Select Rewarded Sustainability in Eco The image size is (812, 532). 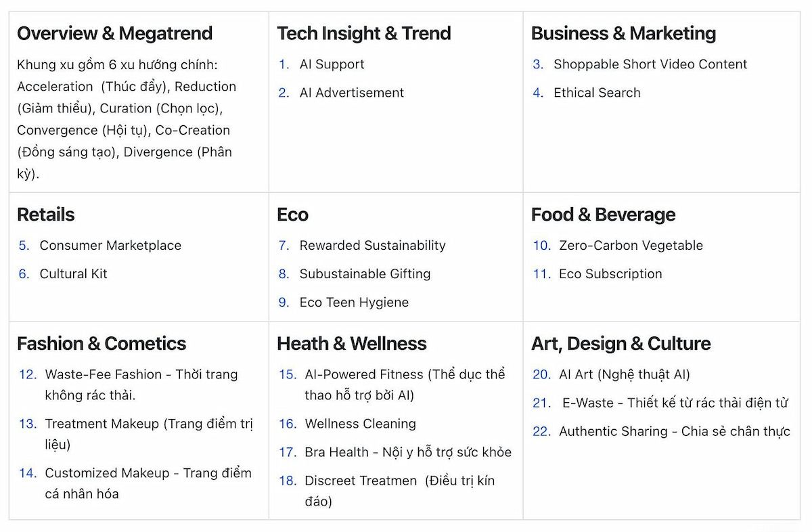click(372, 246)
